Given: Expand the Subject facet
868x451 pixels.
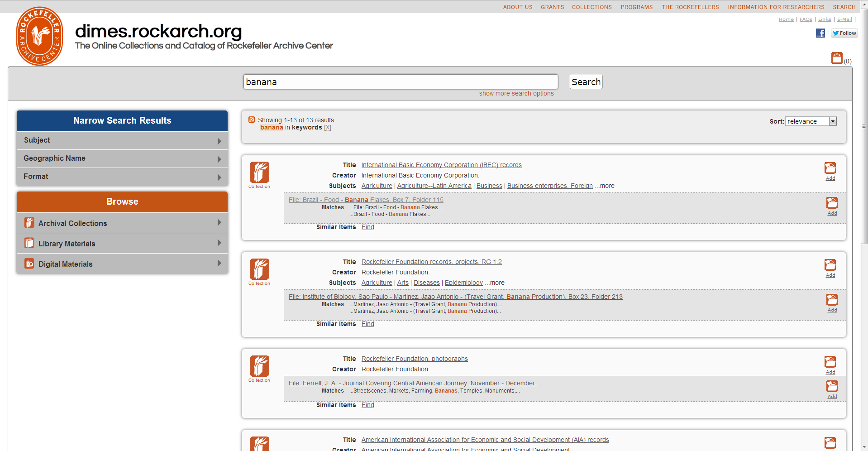Looking at the screenshot, I should [122, 140].
